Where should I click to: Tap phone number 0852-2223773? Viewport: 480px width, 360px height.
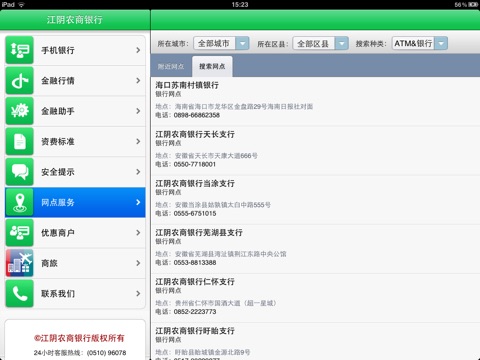tap(195, 312)
